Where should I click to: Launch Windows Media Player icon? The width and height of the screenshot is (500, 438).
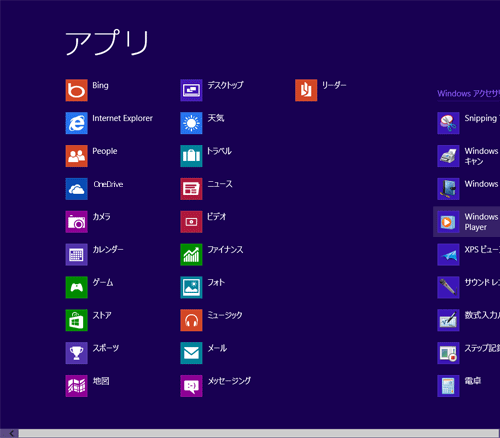[x=448, y=222]
